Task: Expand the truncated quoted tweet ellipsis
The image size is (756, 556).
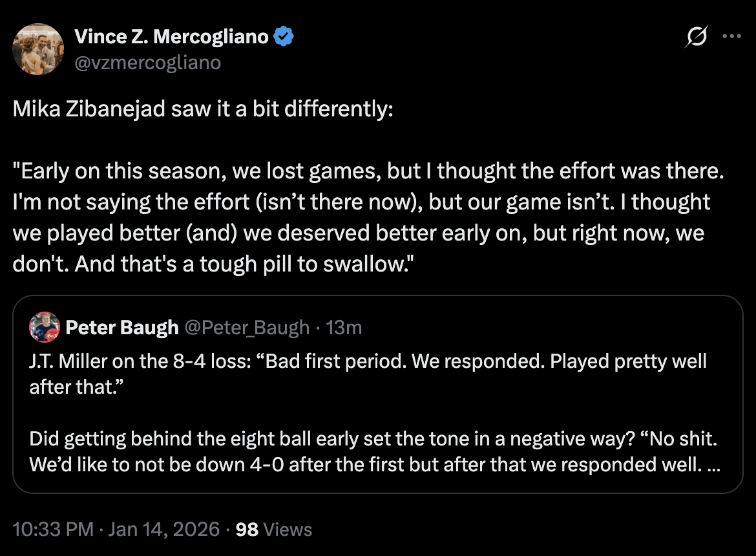Action: coord(715,465)
